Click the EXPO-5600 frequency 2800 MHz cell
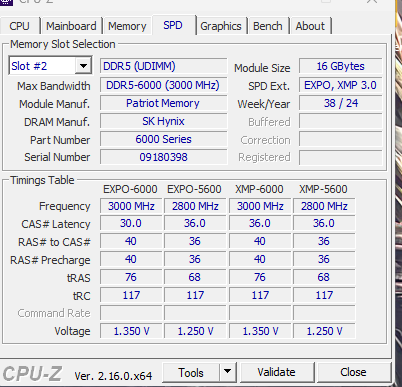 (x=195, y=206)
